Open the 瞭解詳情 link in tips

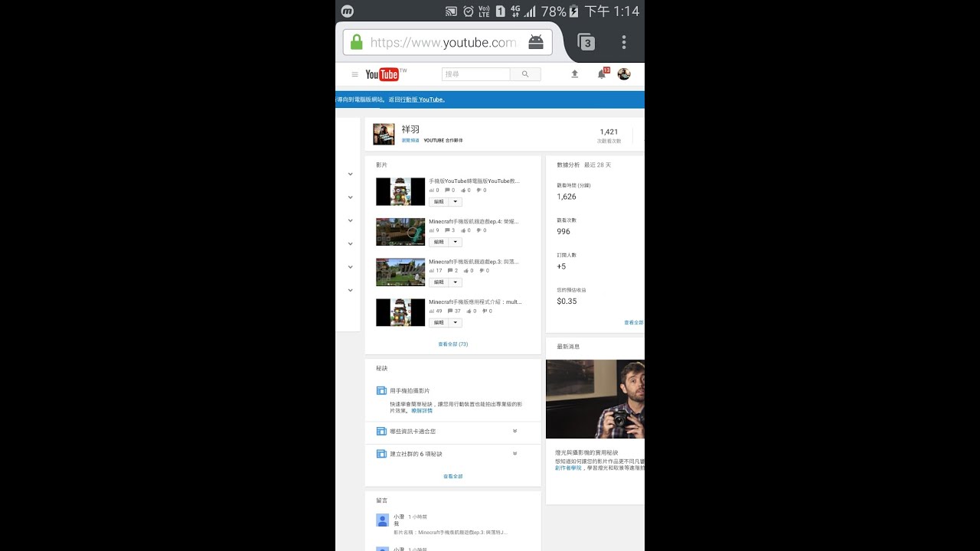[x=422, y=411]
